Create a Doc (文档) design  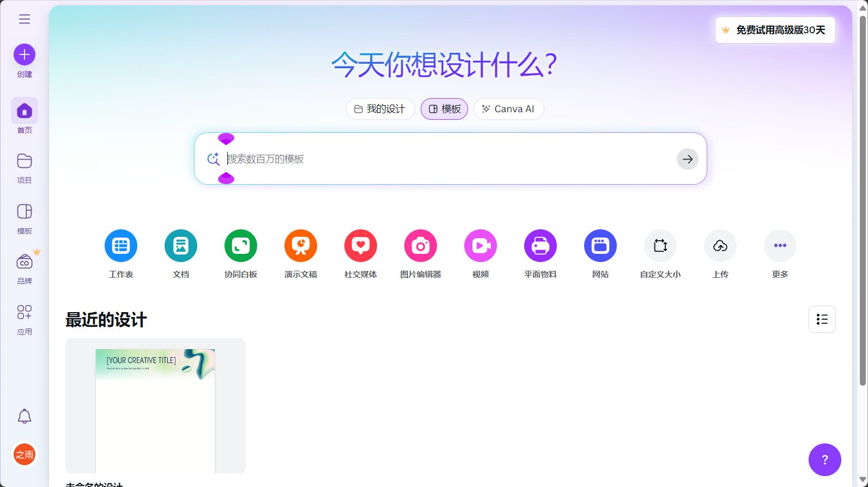(x=181, y=246)
